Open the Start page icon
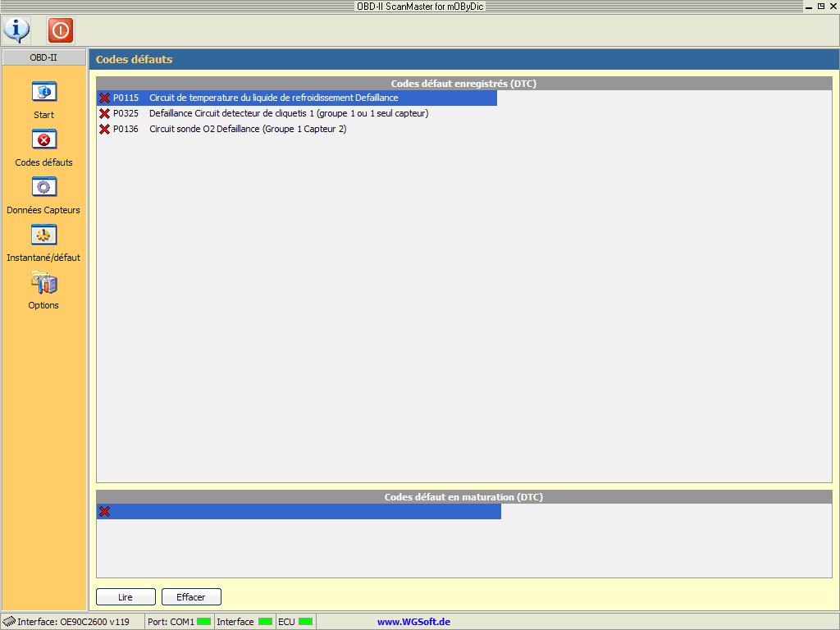Image resolution: width=840 pixels, height=630 pixels. pyautogui.click(x=43, y=92)
